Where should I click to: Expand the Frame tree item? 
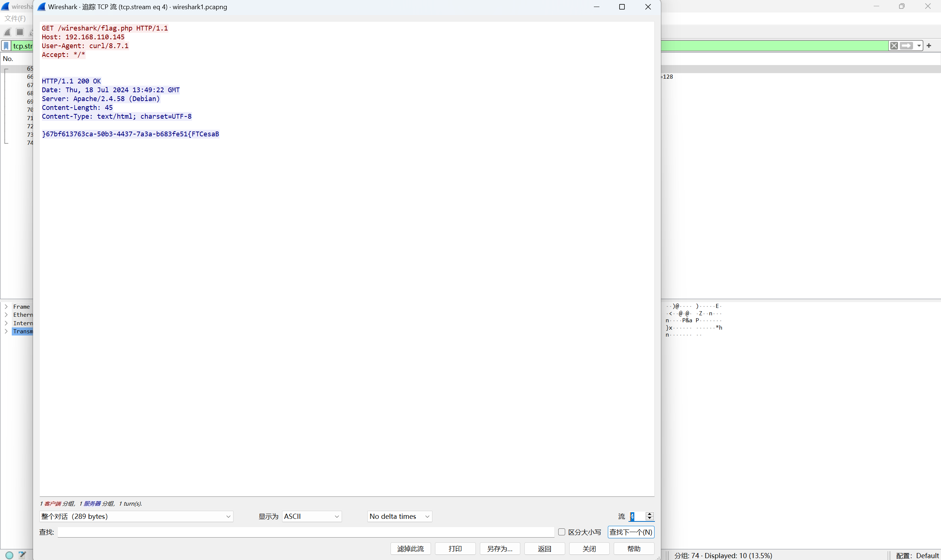click(6, 306)
